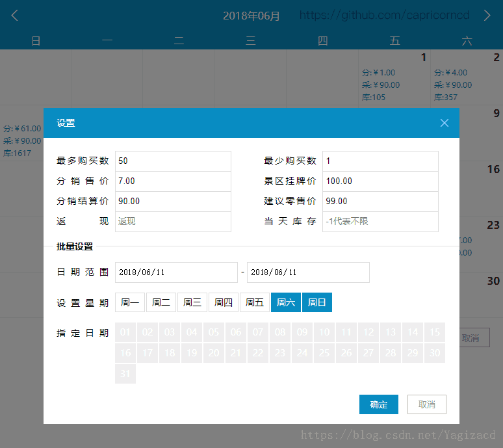Select specified date 03
Viewport: 503px width, 448px height.
click(x=170, y=332)
